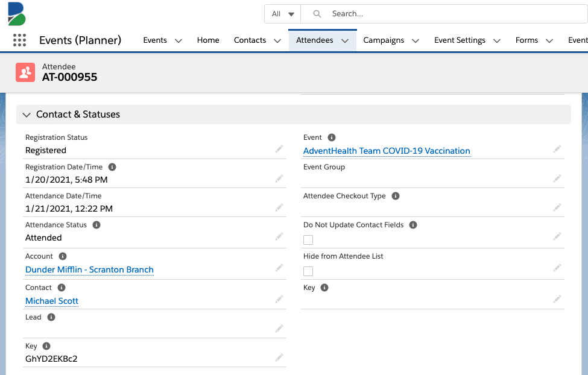Edit Lead field pencil icon
This screenshot has height=375, width=588.
click(279, 329)
